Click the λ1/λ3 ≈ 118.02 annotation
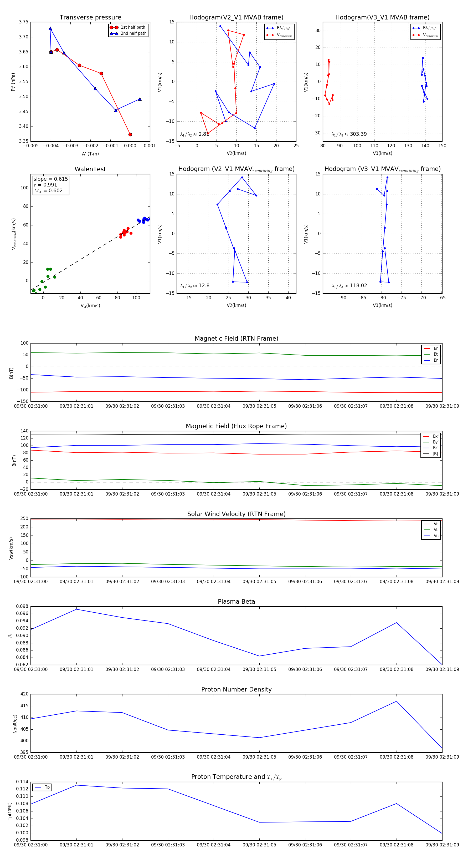 tap(349, 286)
